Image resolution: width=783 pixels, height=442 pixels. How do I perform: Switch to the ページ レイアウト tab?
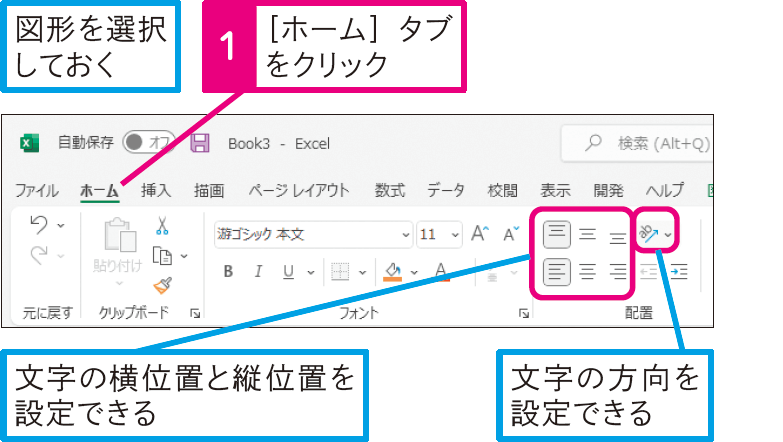point(299,190)
